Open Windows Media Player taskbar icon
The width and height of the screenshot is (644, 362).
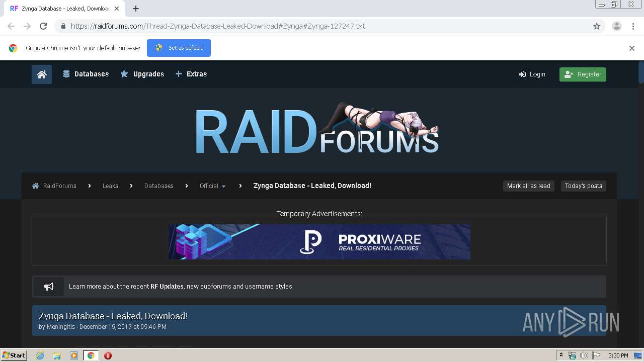point(74,355)
